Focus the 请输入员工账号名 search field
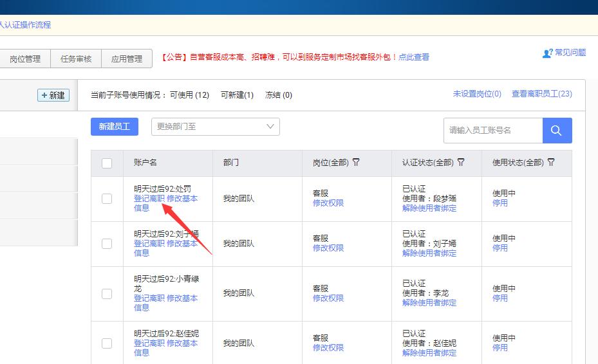 (493, 131)
